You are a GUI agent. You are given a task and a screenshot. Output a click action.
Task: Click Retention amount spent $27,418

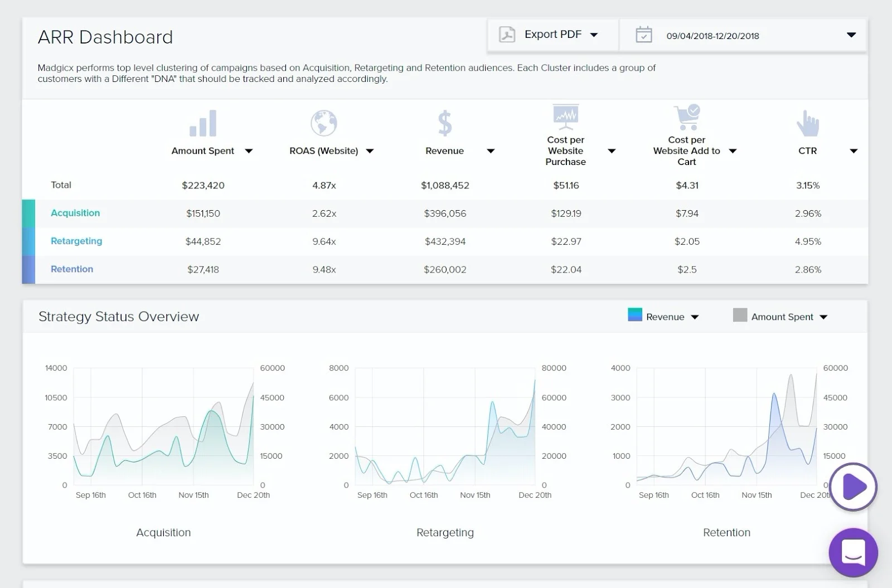203,269
